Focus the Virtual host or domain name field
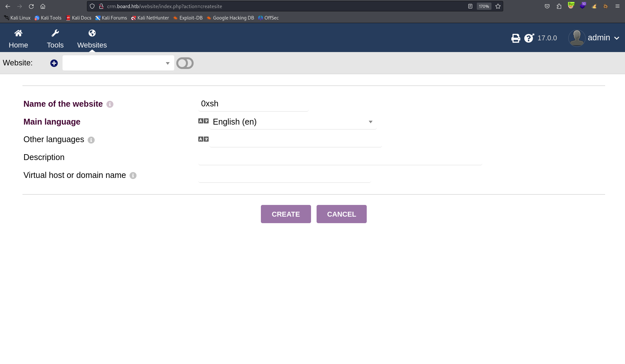 [x=285, y=176]
